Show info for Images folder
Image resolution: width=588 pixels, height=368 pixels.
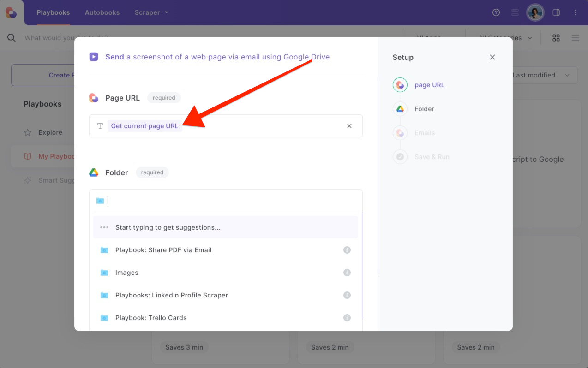tap(347, 273)
